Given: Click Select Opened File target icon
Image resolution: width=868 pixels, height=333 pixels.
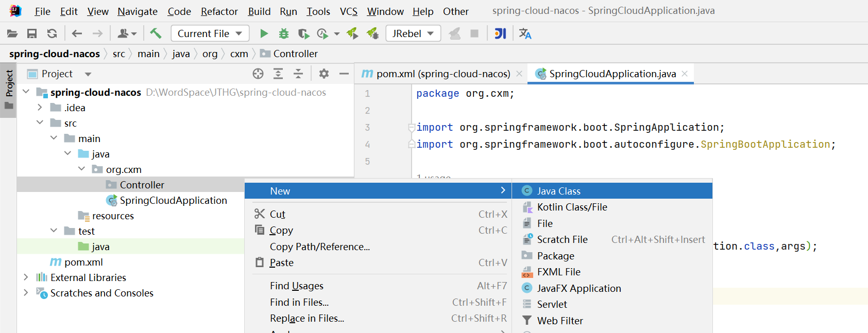Looking at the screenshot, I should (258, 74).
